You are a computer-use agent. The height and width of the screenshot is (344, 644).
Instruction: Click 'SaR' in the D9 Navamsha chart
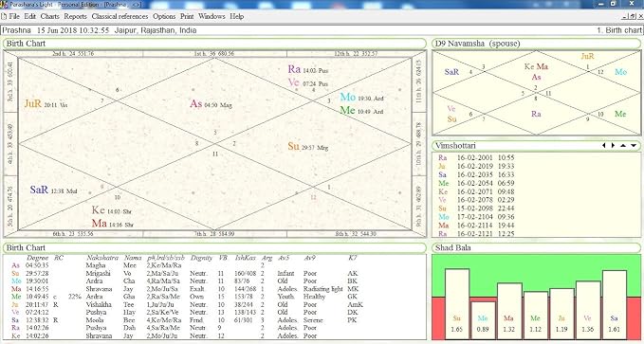tap(451, 72)
